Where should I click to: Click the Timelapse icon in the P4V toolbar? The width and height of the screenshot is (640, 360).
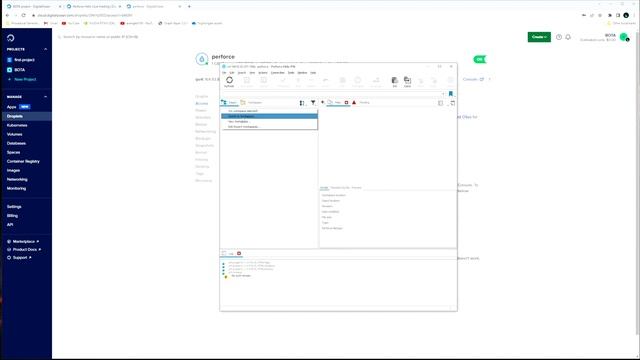pyautogui.click(x=358, y=81)
